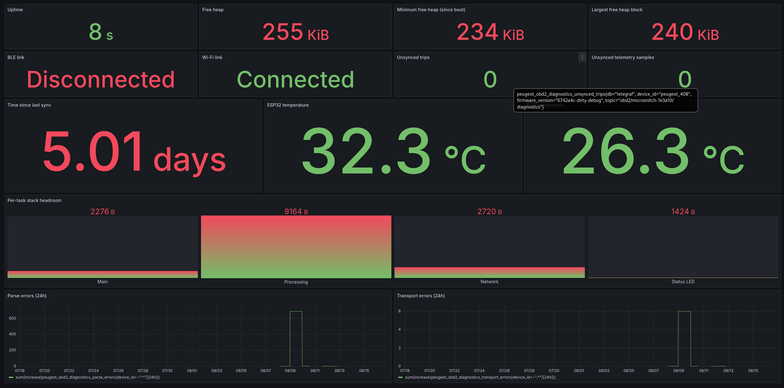The height and width of the screenshot is (388, 784).
Task: Click the 240 KiB largest block value
Action: click(x=685, y=32)
